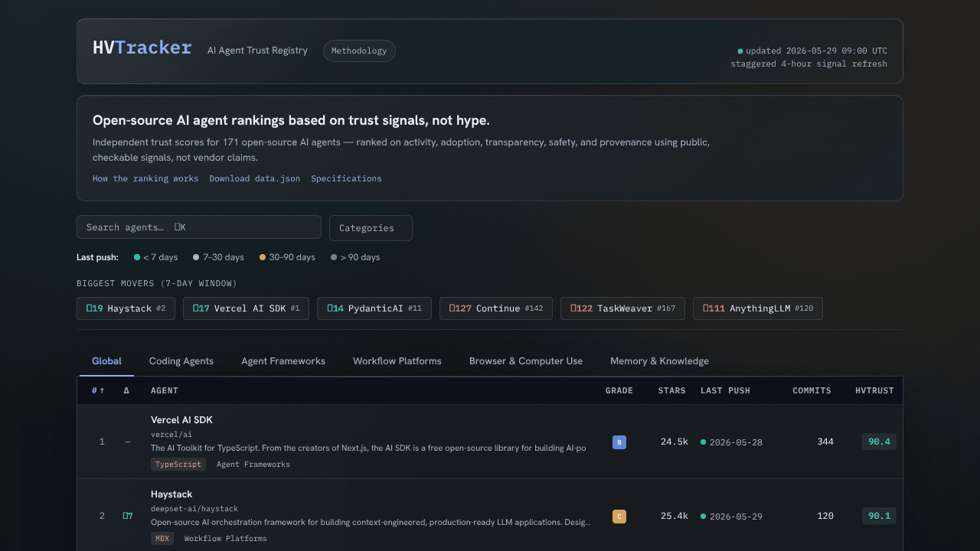Viewport: 980px width, 551px height.
Task: Click the '30–90 days' legend item
Action: [287, 257]
